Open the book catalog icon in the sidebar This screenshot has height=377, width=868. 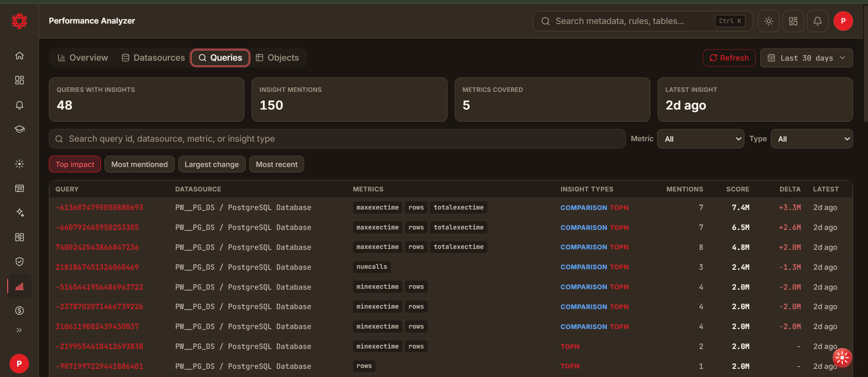19,237
